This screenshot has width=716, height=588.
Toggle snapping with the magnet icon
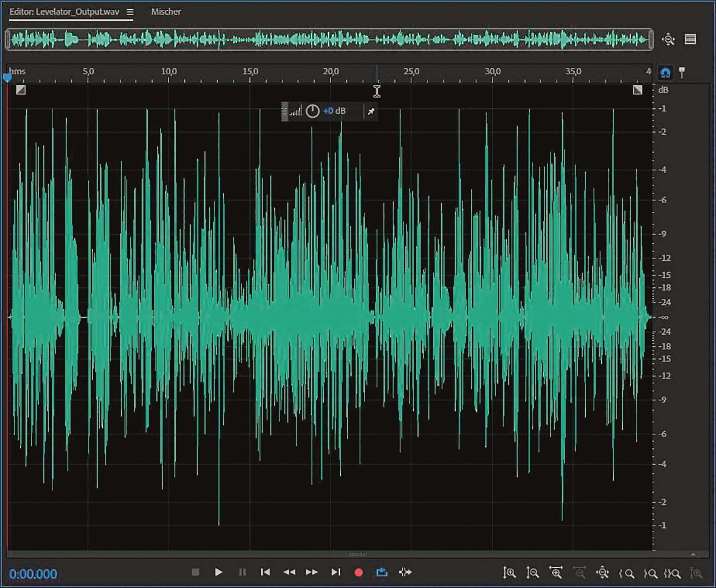pyautogui.click(x=665, y=73)
